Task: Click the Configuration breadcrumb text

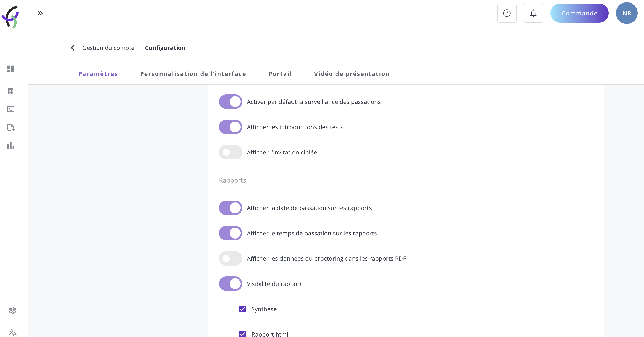Action: (x=165, y=48)
